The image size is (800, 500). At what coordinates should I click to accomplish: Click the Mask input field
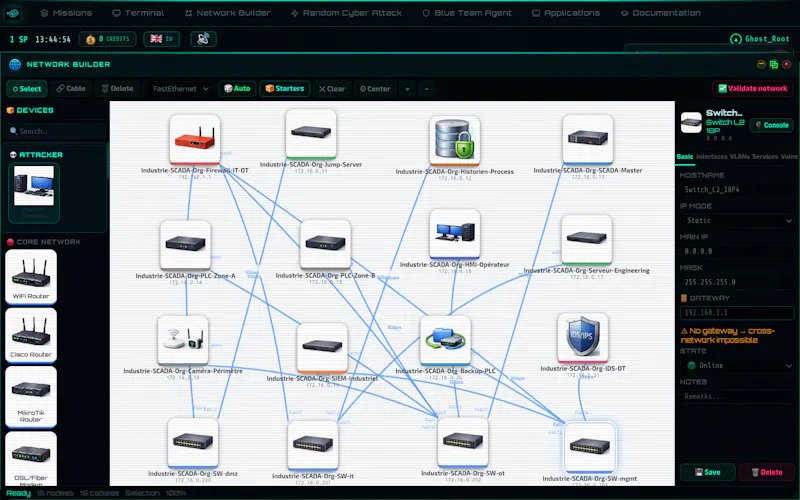(x=737, y=282)
